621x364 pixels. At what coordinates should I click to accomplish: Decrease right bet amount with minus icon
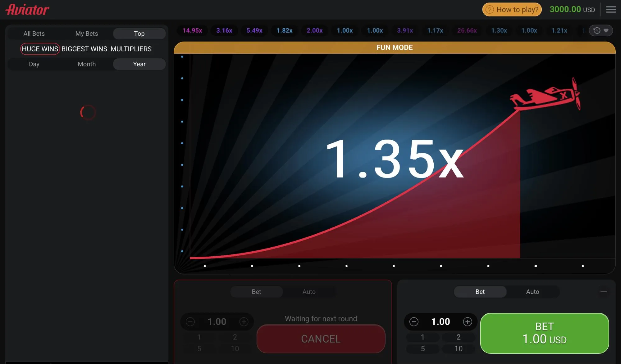coord(414,322)
